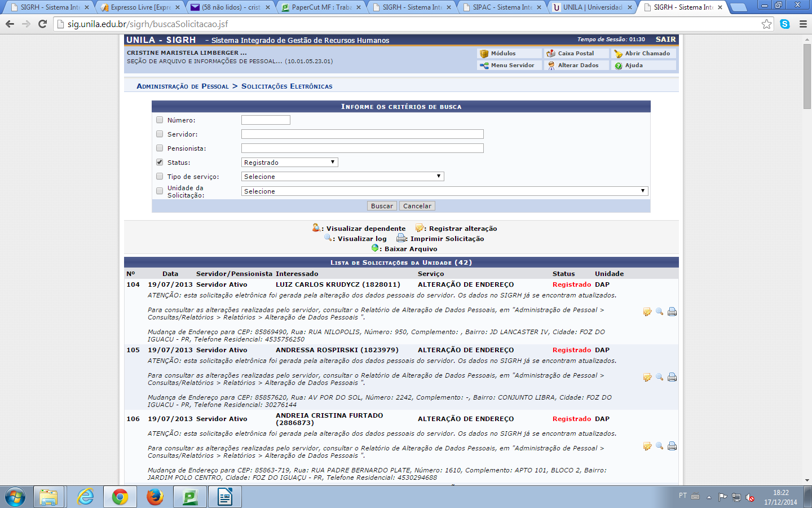The height and width of the screenshot is (508, 812).
Task: Print request 106 with printer icon
Action: point(672,446)
